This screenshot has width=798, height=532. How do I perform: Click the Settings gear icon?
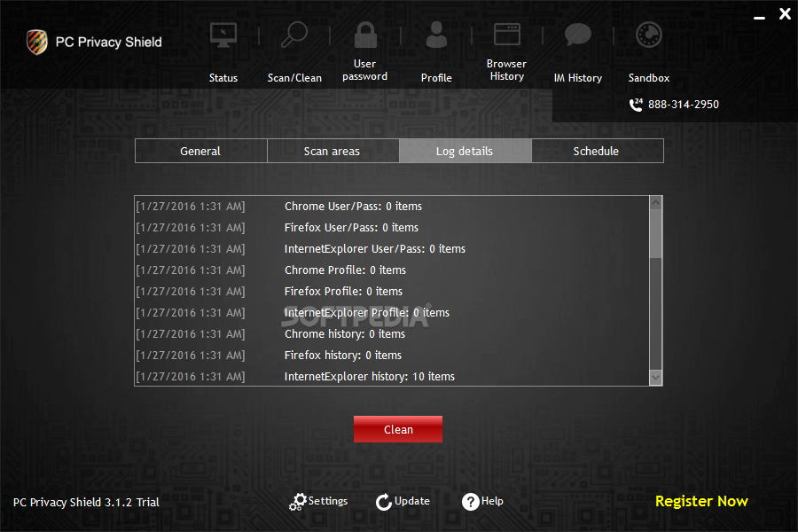coord(298,502)
